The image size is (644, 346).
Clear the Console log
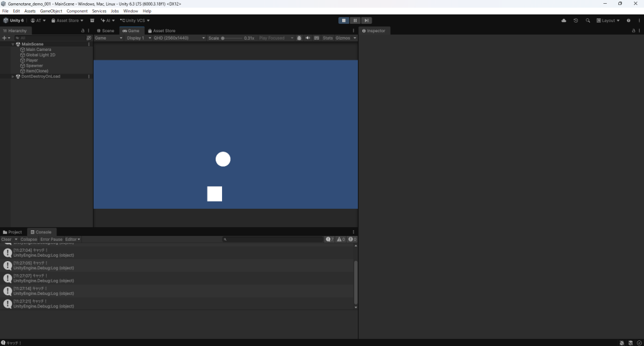click(6, 239)
